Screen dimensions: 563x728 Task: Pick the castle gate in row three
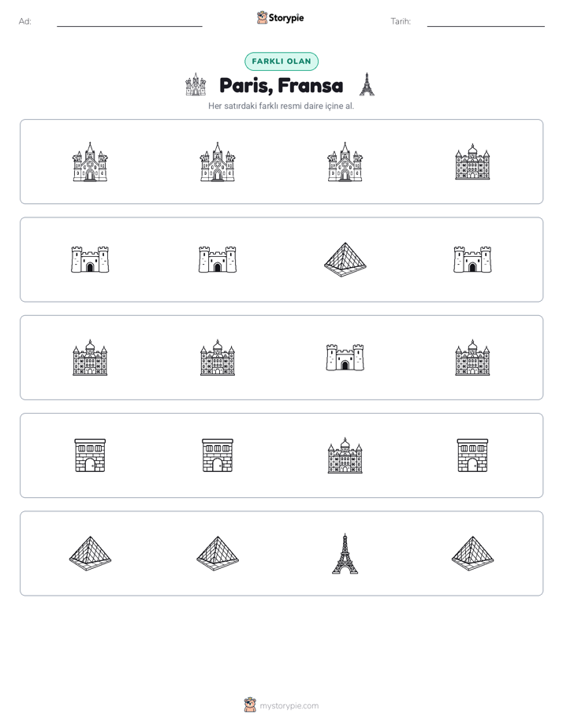(x=345, y=357)
